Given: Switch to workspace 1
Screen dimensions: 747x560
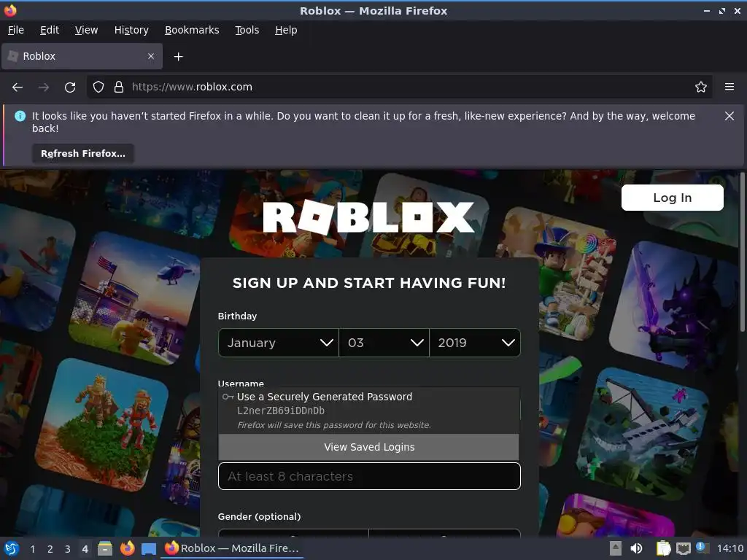Looking at the screenshot, I should coord(32,549).
